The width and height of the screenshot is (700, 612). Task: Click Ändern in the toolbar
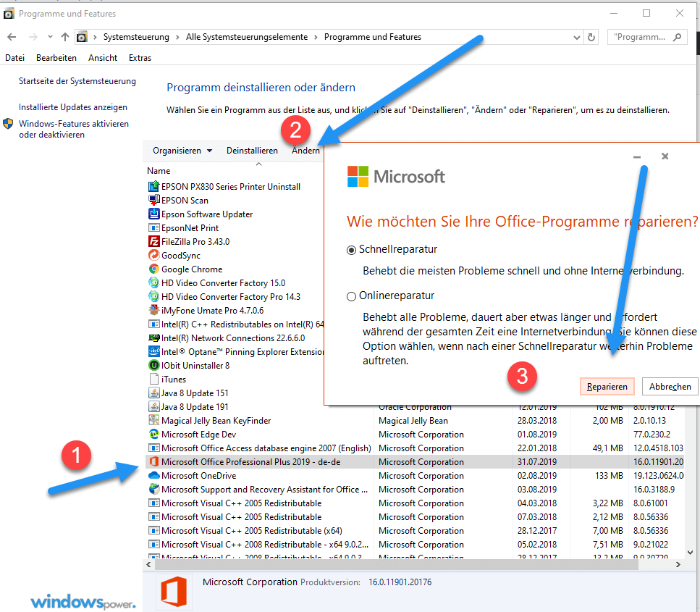(x=305, y=151)
